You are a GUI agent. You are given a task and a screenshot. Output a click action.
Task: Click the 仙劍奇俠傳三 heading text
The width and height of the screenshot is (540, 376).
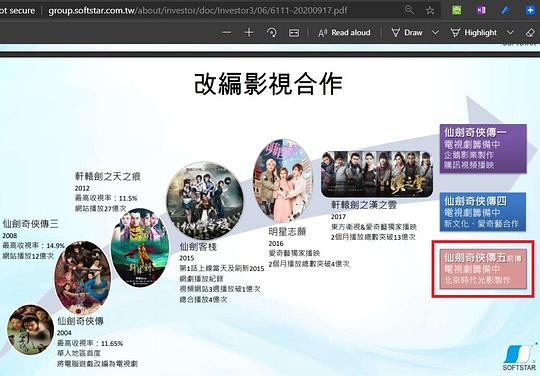click(31, 224)
